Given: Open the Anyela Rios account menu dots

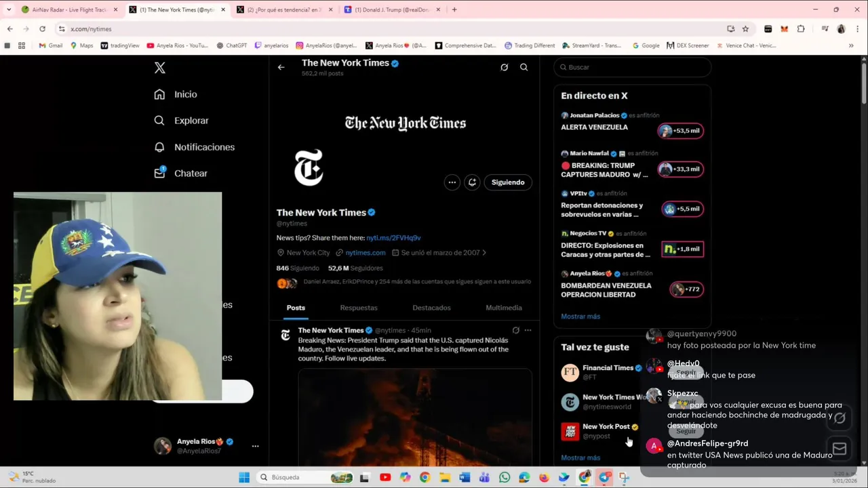Looking at the screenshot, I should (255, 446).
